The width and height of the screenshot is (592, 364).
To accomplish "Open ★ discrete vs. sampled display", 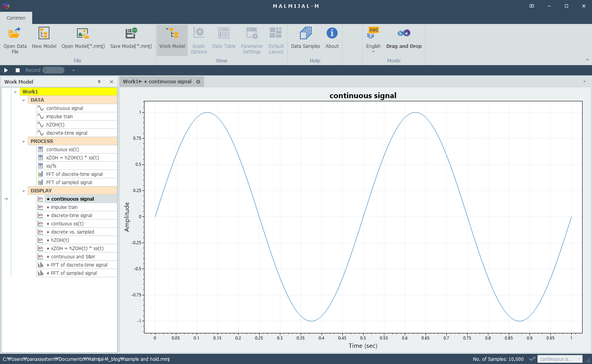I will point(77,232).
